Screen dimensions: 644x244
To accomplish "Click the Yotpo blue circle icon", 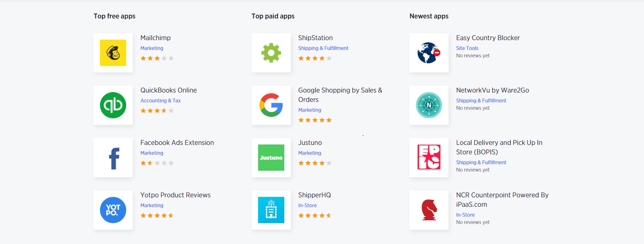I will click(x=113, y=210).
